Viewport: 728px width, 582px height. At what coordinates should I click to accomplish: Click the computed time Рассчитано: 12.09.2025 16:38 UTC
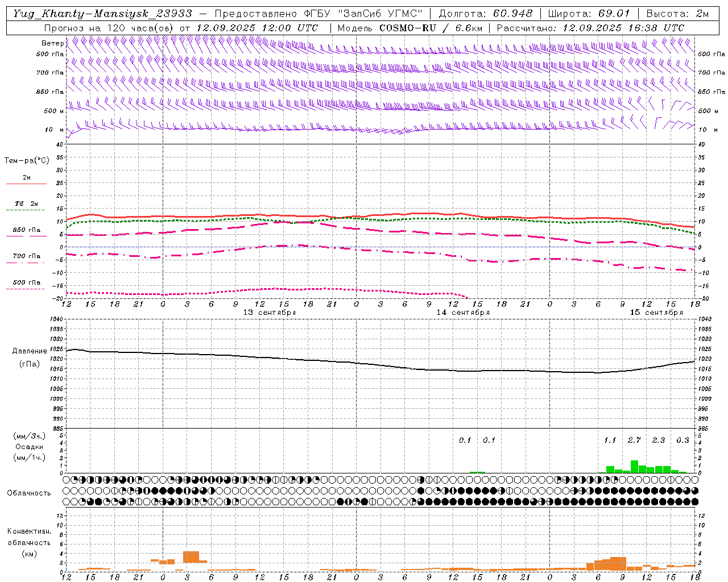590,28
